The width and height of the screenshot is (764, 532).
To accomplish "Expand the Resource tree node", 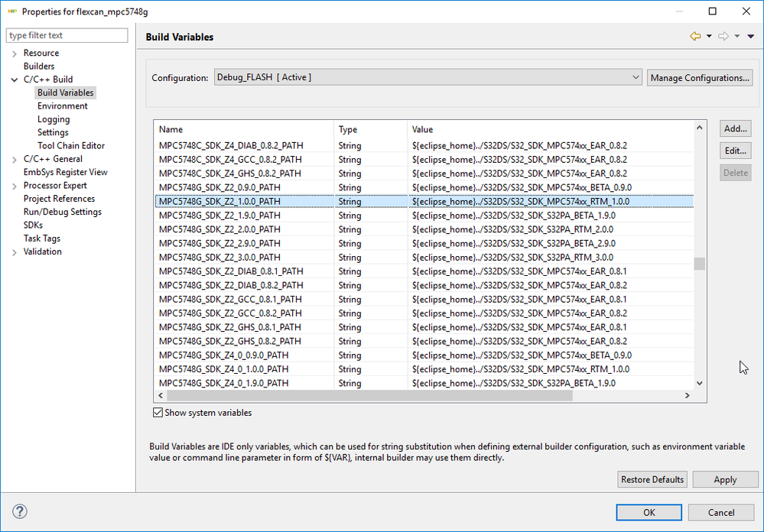I will tap(15, 54).
